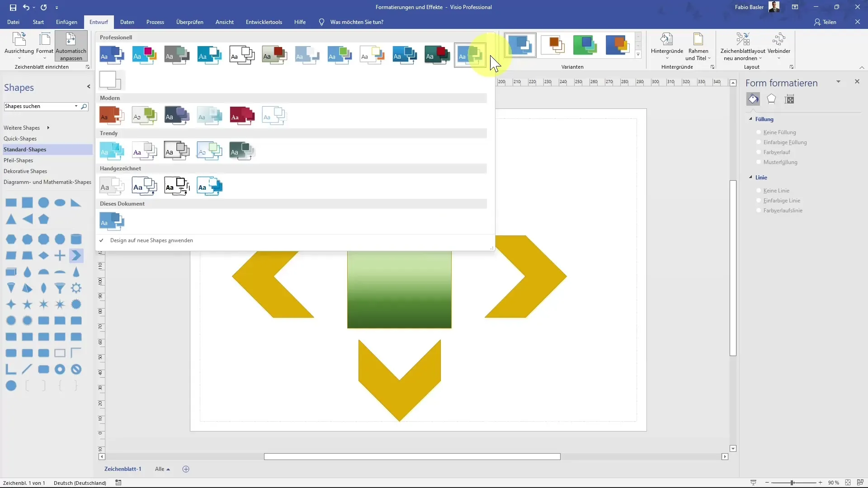Image resolution: width=868 pixels, height=488 pixels.
Task: Open Quick Access Toolbar customize dropdown
Action: pyautogui.click(x=57, y=7)
